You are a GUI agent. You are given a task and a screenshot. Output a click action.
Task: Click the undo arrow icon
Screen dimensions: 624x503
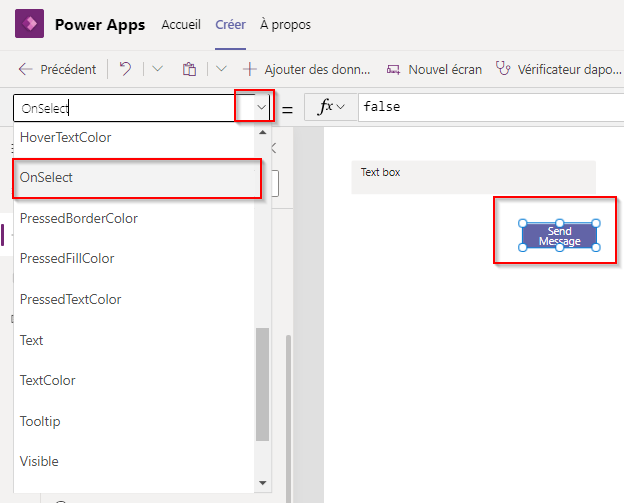click(125, 69)
